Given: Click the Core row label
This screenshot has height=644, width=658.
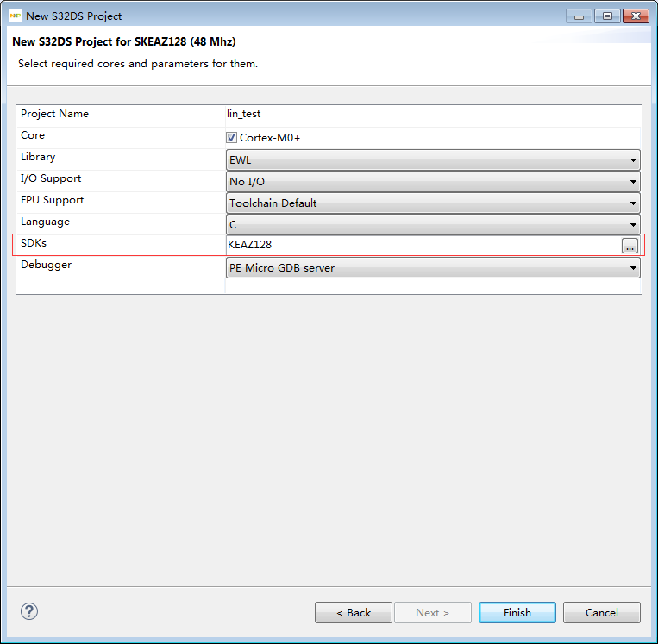Looking at the screenshot, I should 32,135.
